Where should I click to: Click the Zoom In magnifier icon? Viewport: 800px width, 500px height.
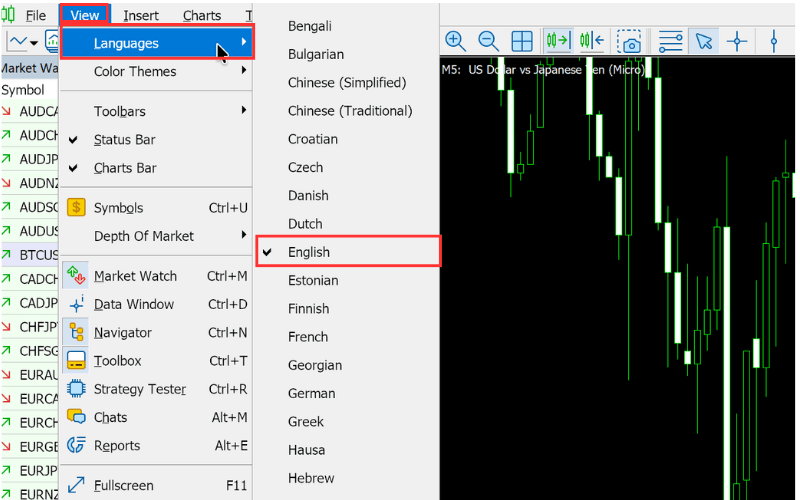pos(455,41)
